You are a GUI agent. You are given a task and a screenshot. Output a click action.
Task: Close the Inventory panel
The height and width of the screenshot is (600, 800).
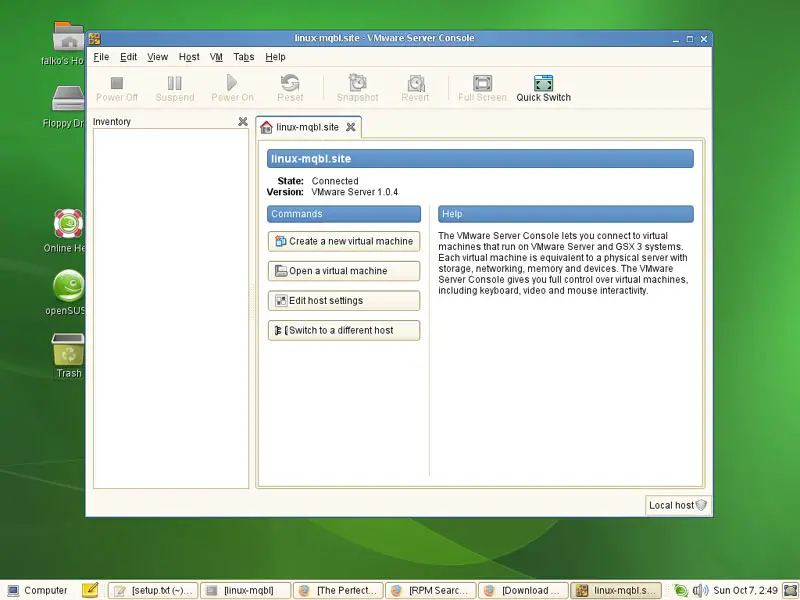click(x=243, y=121)
